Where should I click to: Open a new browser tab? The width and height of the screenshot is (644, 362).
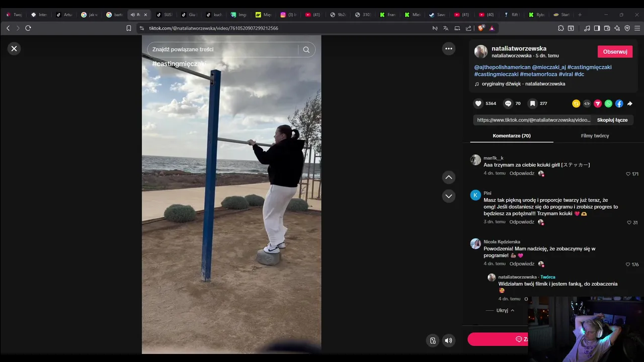pos(580,15)
